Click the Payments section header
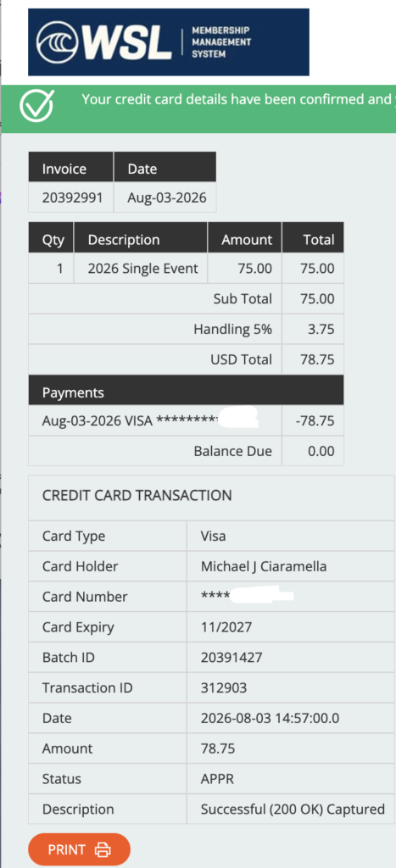The image size is (396, 868). click(186, 392)
